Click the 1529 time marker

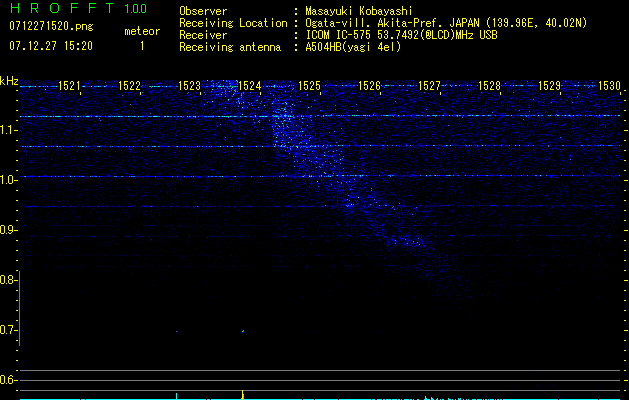click(x=549, y=86)
